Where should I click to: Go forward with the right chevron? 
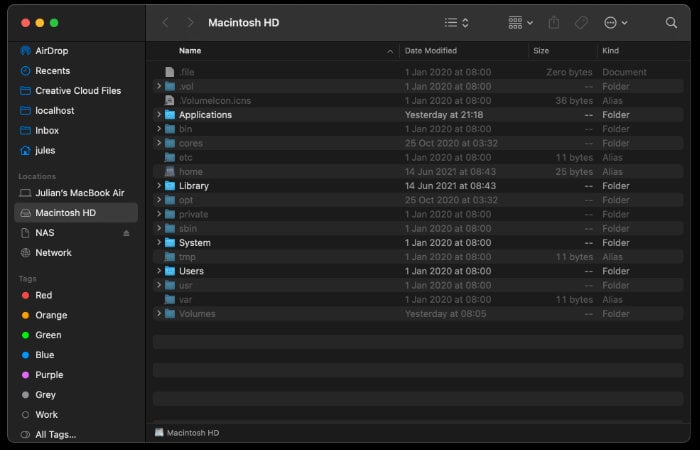tap(190, 23)
